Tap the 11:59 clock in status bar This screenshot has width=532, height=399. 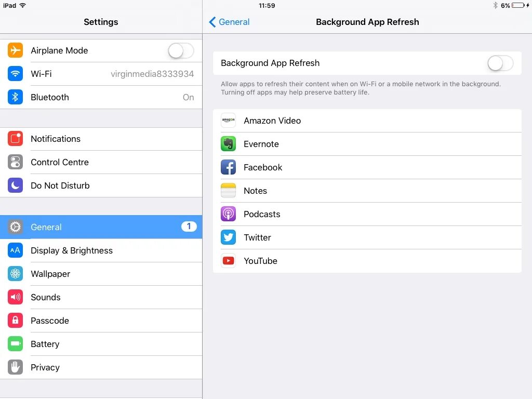[x=267, y=5]
